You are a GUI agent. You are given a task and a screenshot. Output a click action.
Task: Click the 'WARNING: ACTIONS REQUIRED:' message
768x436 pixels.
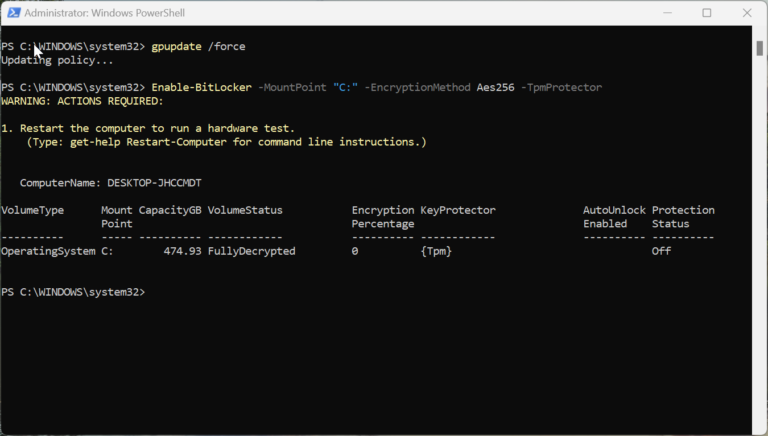(82, 102)
